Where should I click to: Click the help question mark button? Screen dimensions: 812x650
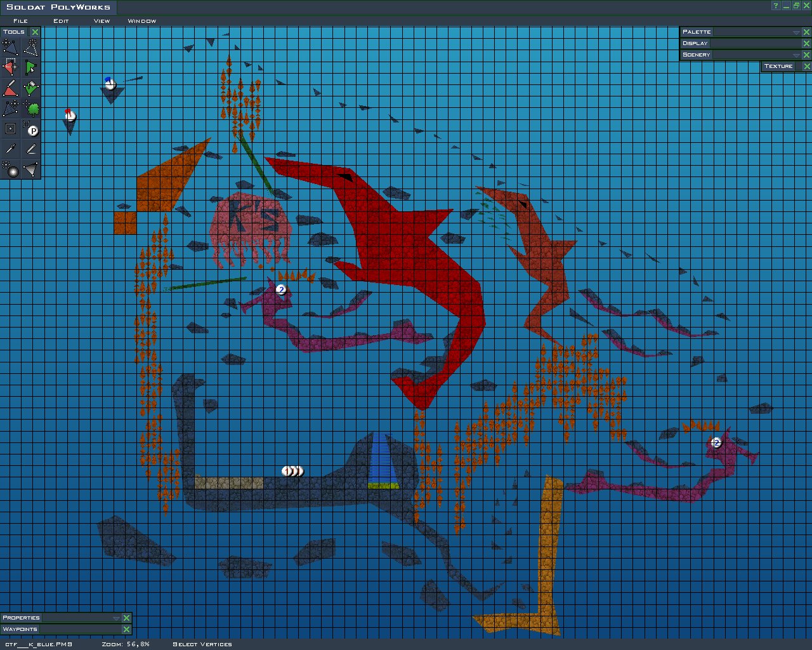tap(775, 6)
